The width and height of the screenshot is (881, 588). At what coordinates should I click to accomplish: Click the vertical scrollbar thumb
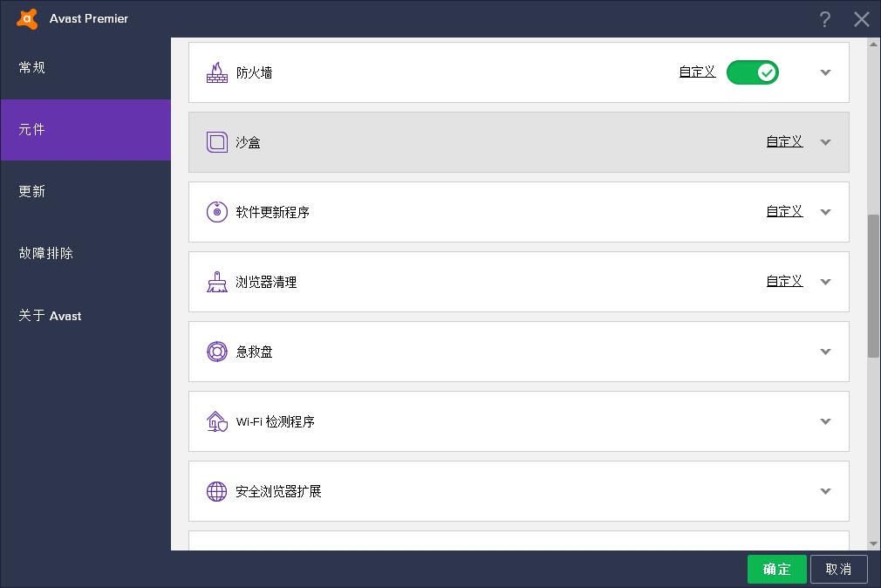873,284
